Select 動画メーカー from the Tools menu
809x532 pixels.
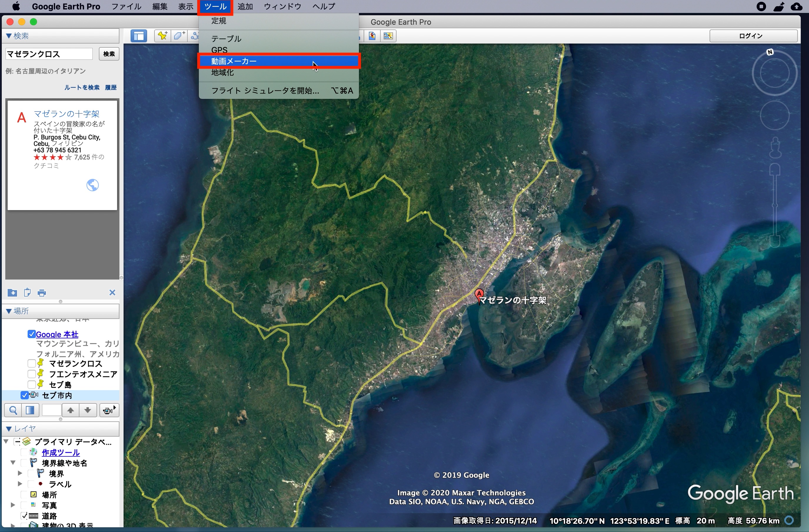234,61
